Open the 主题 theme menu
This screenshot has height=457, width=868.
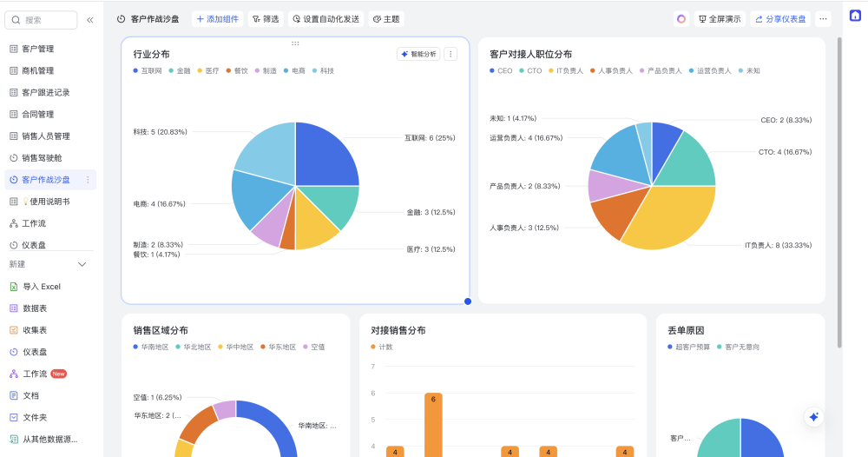386,19
